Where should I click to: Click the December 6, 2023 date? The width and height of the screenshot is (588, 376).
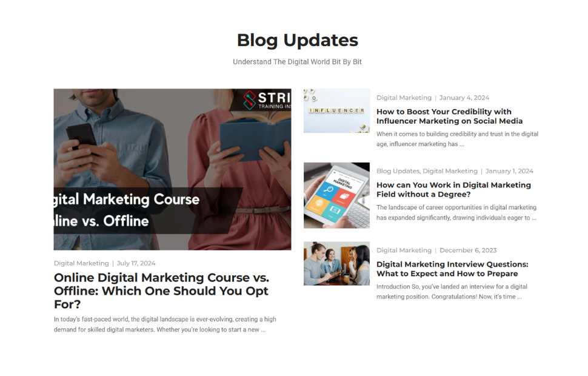[x=468, y=250]
